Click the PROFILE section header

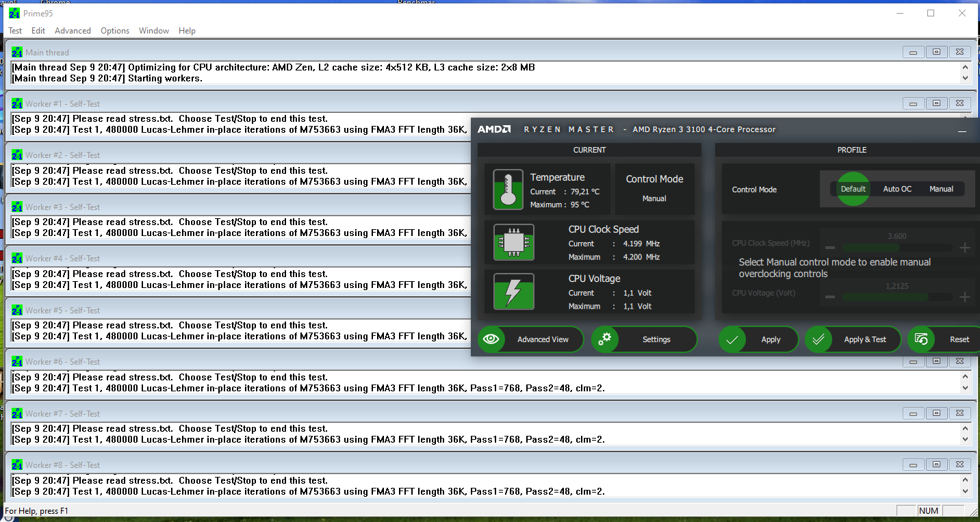pos(851,150)
